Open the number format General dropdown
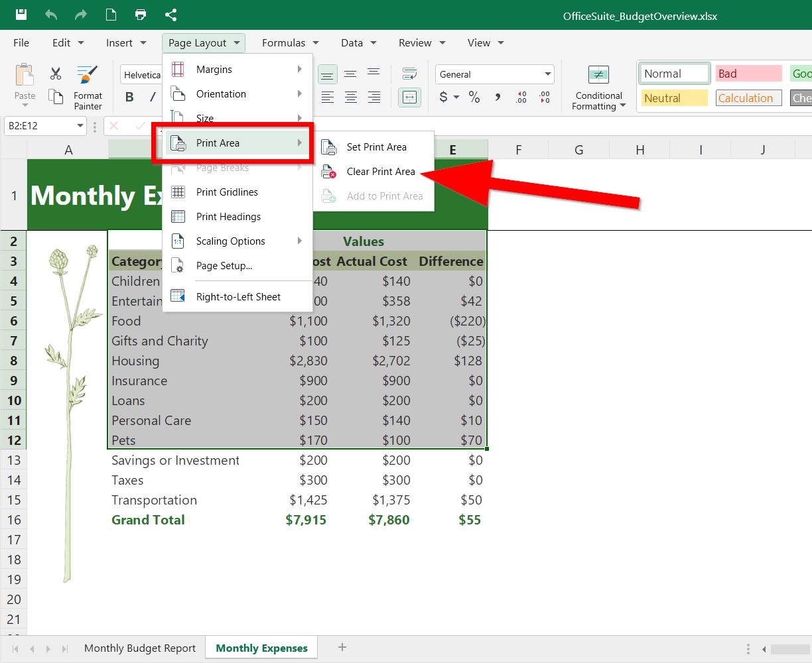 [x=548, y=74]
